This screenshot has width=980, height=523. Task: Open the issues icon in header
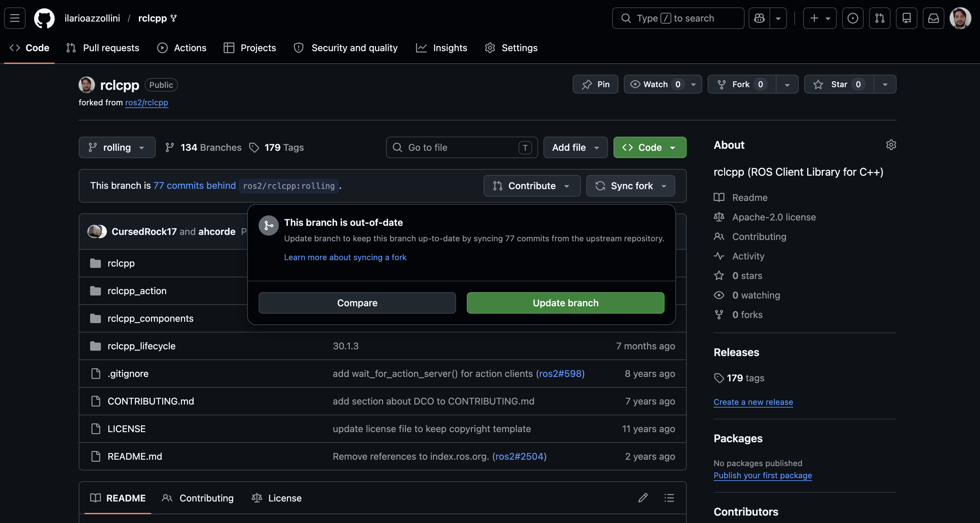[x=853, y=18]
